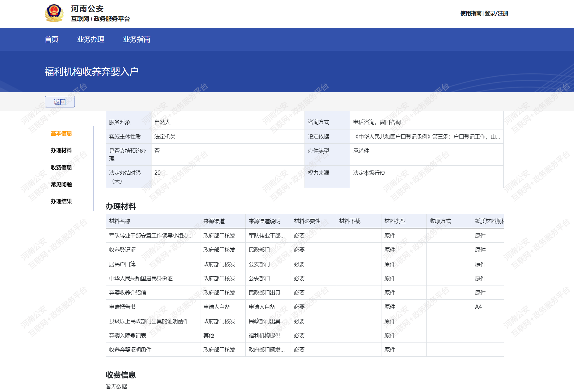The width and height of the screenshot is (574, 392).
Task: Select 基本信息 in the side menu
Action: [x=61, y=133]
